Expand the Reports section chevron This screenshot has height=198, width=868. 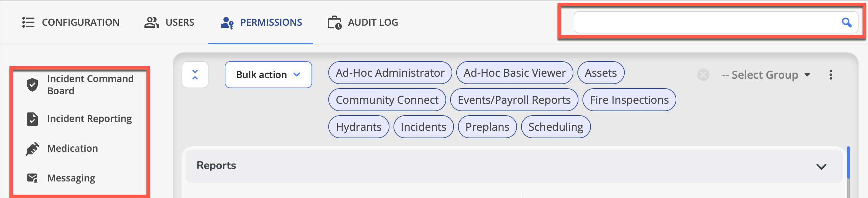[821, 166]
